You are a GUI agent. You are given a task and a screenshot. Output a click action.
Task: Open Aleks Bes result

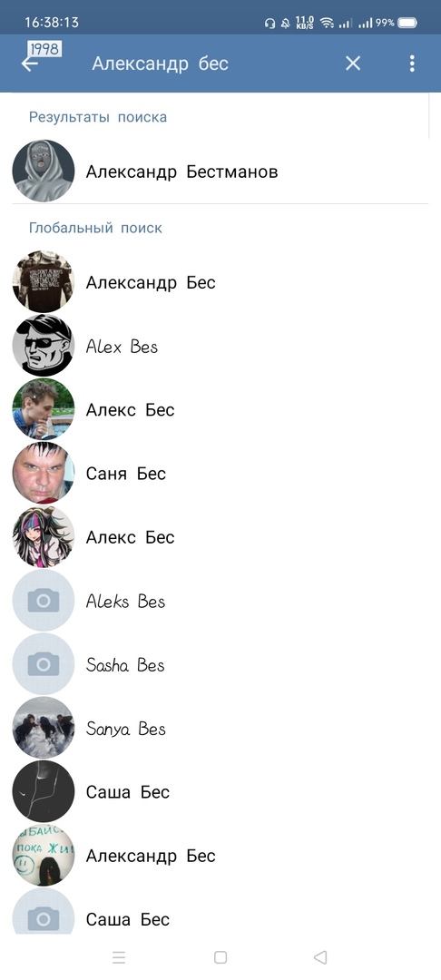(x=220, y=602)
